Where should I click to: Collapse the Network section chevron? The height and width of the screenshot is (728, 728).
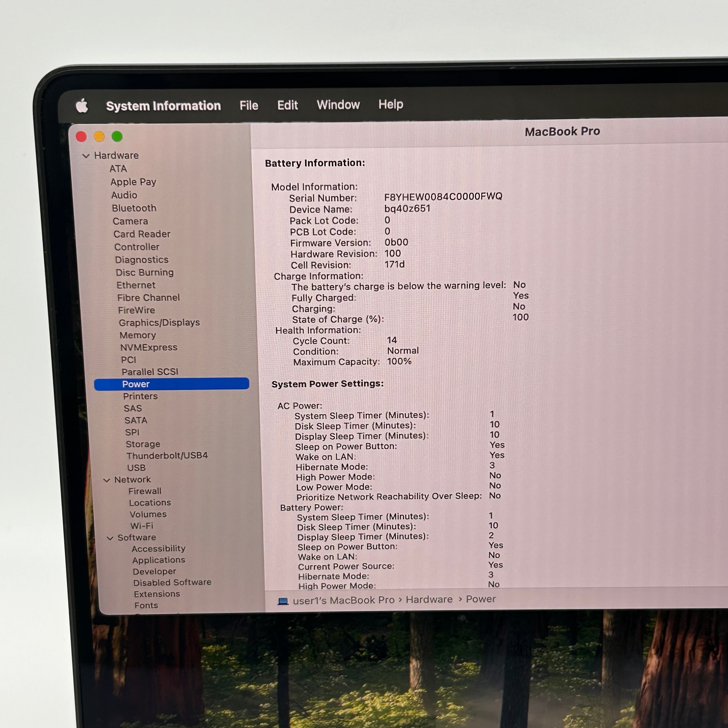pos(107,480)
